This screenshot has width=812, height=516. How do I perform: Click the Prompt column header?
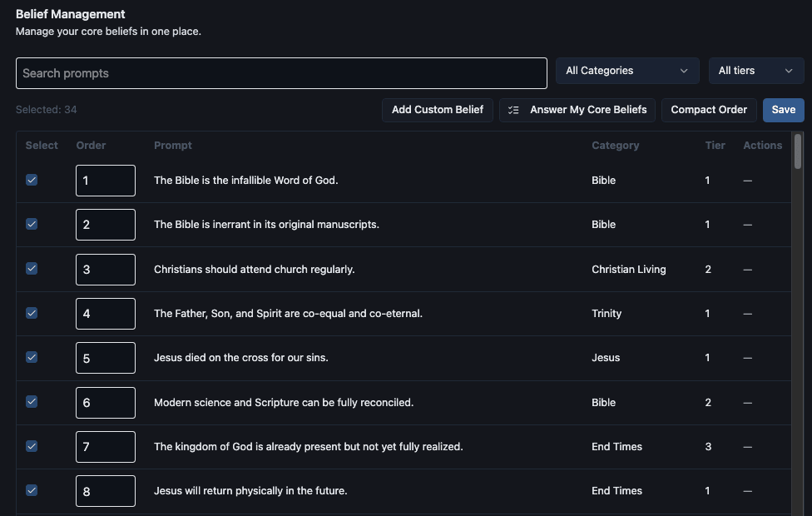tap(172, 146)
